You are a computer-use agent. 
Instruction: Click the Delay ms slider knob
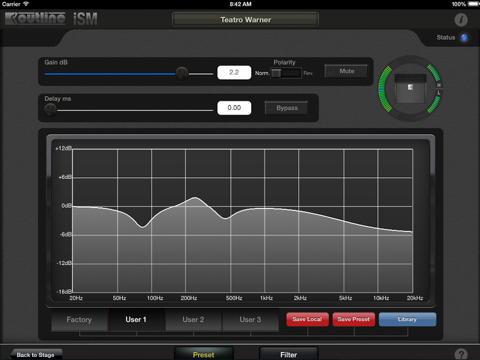click(50, 109)
